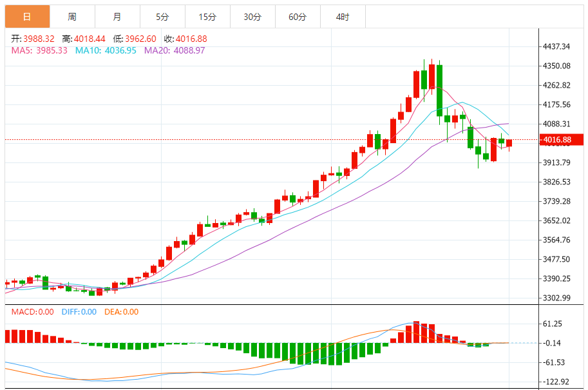Click the DEA value label
The height and width of the screenshot is (390, 588).
[122, 312]
